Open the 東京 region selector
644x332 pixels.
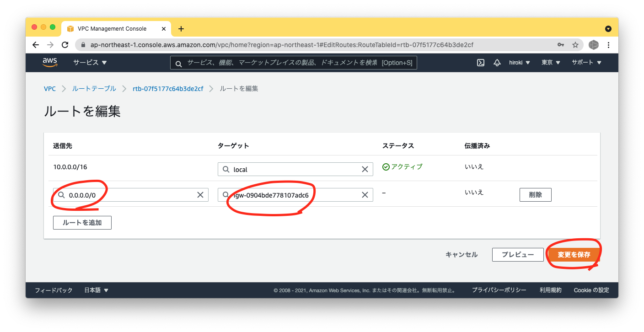tap(547, 63)
